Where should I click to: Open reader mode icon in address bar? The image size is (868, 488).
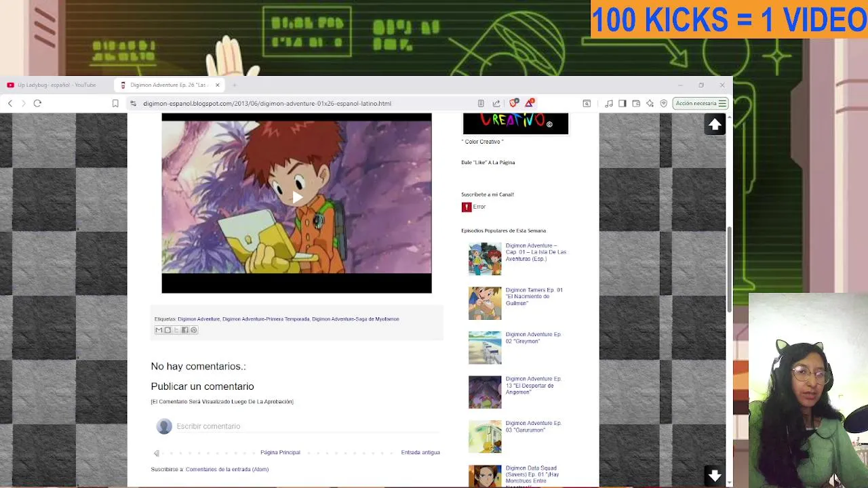point(481,103)
